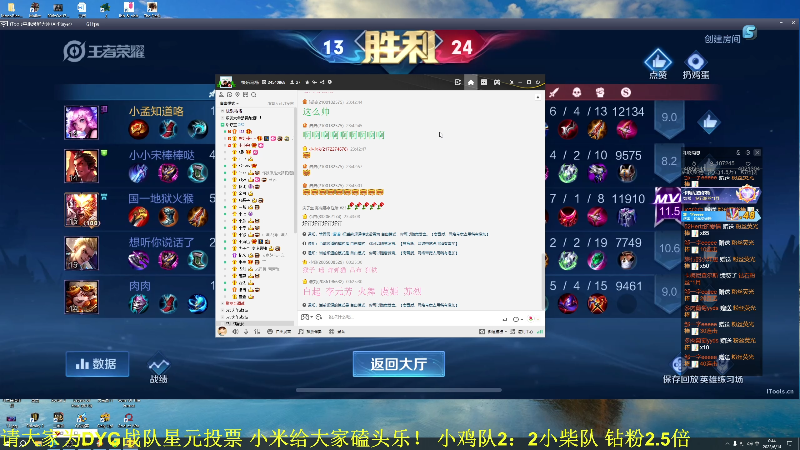800x450 pixels.
Task: Select 想听你说话了 player avatar
Action: click(81, 253)
